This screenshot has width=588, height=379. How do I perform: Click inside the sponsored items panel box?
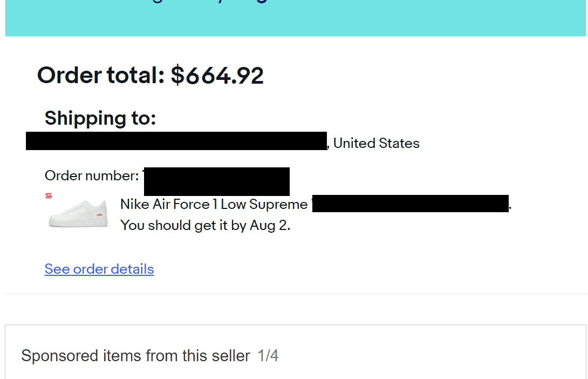[x=296, y=352]
